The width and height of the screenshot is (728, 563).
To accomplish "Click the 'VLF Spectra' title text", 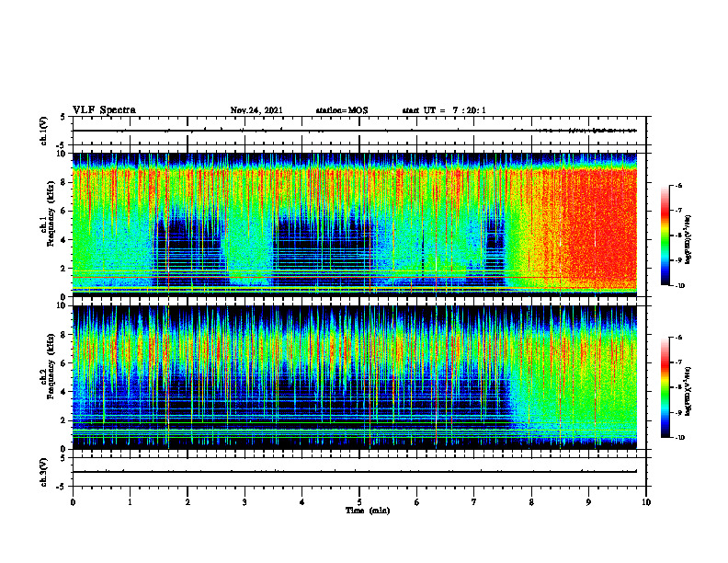I will click(104, 110).
